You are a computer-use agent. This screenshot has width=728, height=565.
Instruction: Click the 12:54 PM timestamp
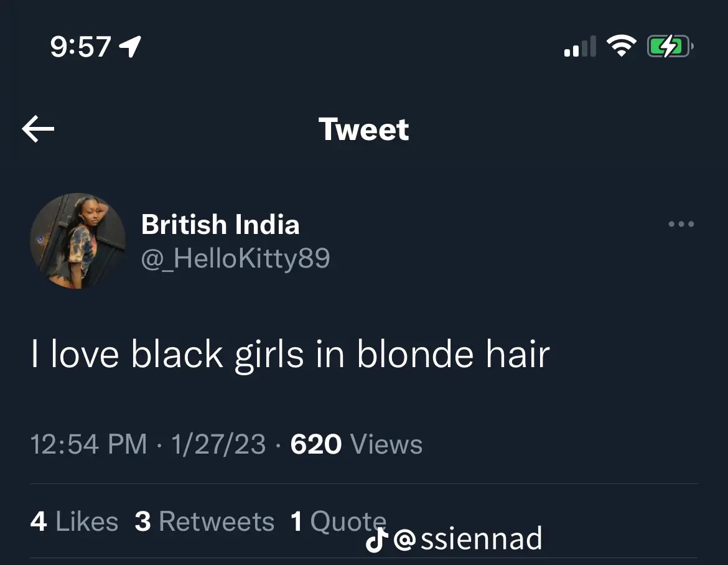(89, 444)
